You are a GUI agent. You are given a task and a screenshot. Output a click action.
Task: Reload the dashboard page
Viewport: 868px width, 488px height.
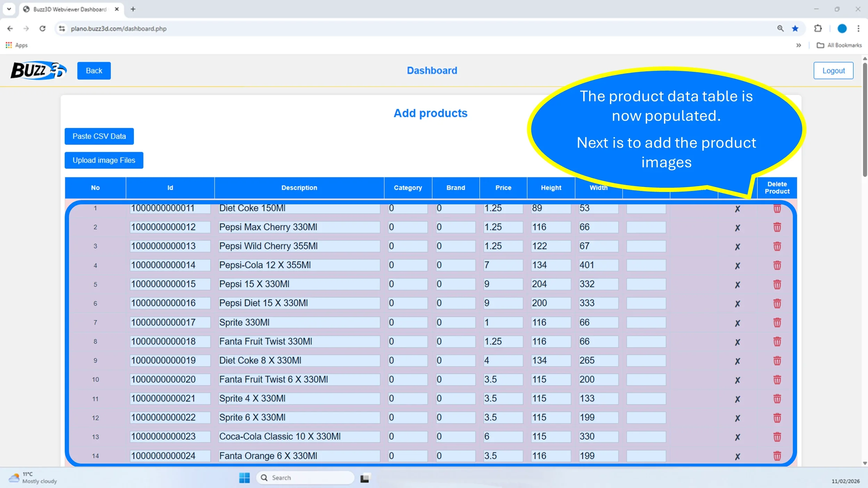[42, 28]
